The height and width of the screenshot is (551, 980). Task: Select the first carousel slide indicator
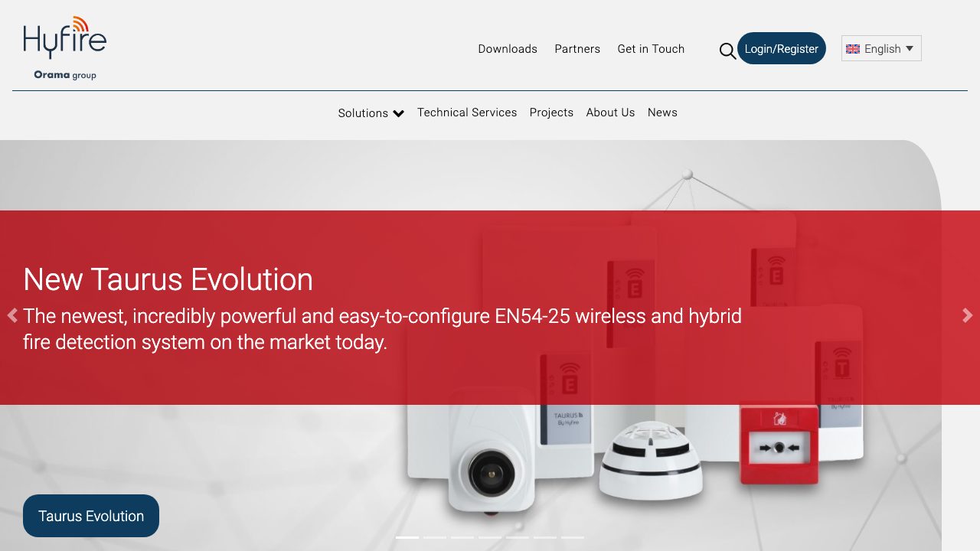tap(407, 537)
